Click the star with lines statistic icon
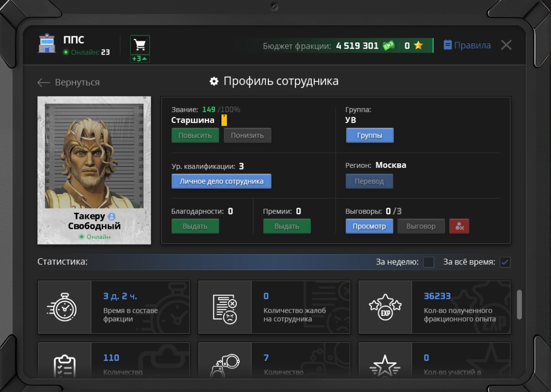Screen dimensions: 551x392 385,365
